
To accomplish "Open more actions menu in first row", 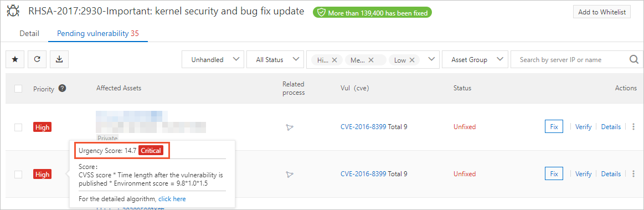I will (633, 127).
